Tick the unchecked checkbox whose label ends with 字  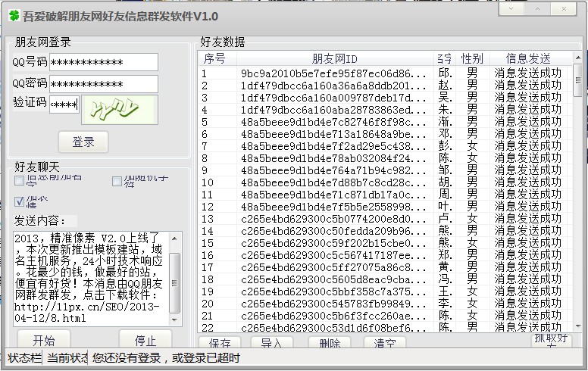(x=19, y=182)
